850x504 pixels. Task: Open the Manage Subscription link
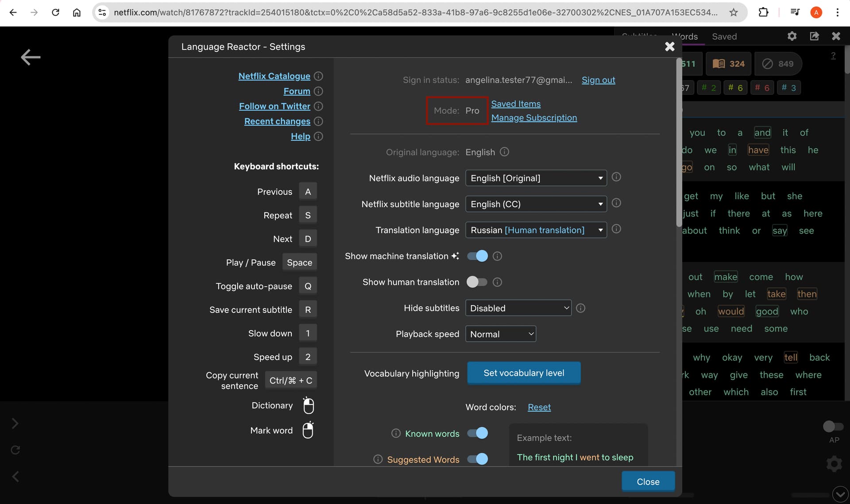pos(534,118)
